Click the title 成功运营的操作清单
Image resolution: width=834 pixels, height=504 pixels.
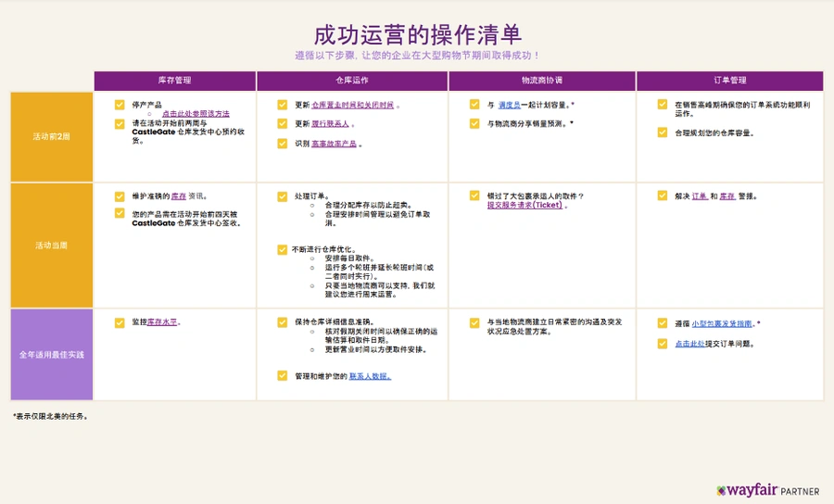(418, 35)
